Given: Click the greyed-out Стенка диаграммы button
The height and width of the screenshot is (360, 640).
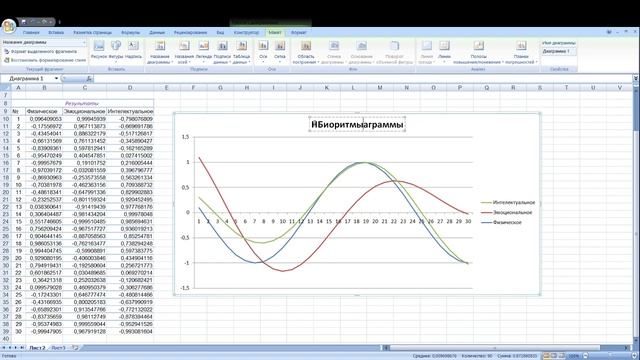Looking at the screenshot, I should point(333,52).
